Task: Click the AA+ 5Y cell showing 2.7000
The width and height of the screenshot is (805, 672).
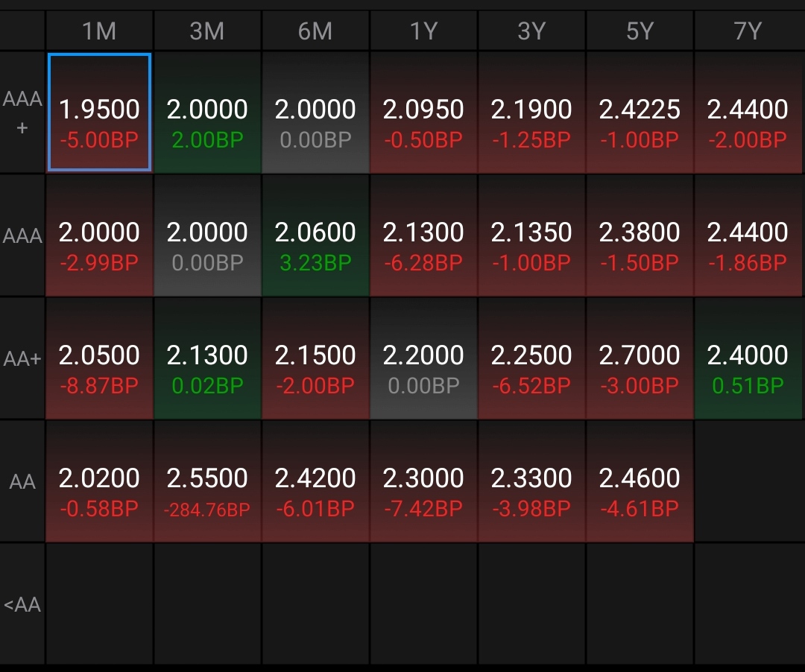Action: (x=640, y=358)
